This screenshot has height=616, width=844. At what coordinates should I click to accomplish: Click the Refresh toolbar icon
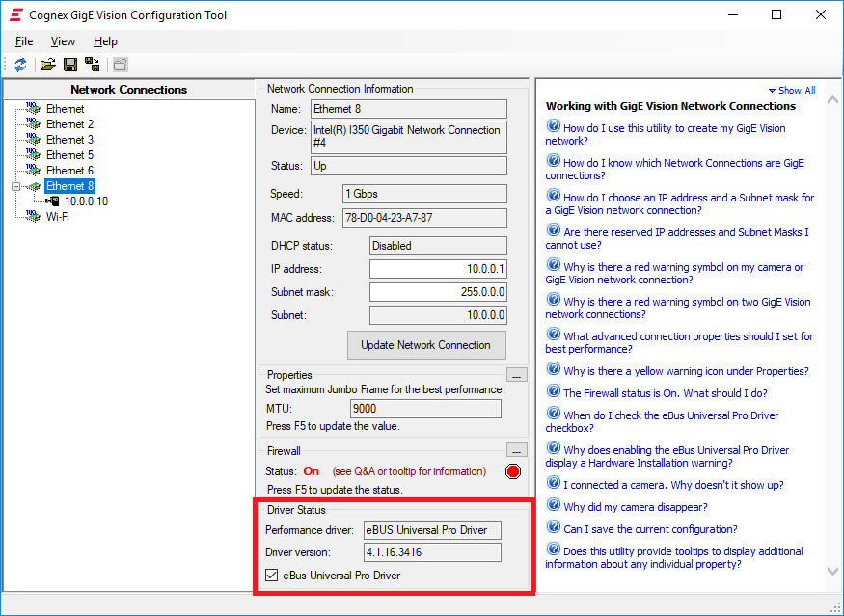(x=19, y=64)
